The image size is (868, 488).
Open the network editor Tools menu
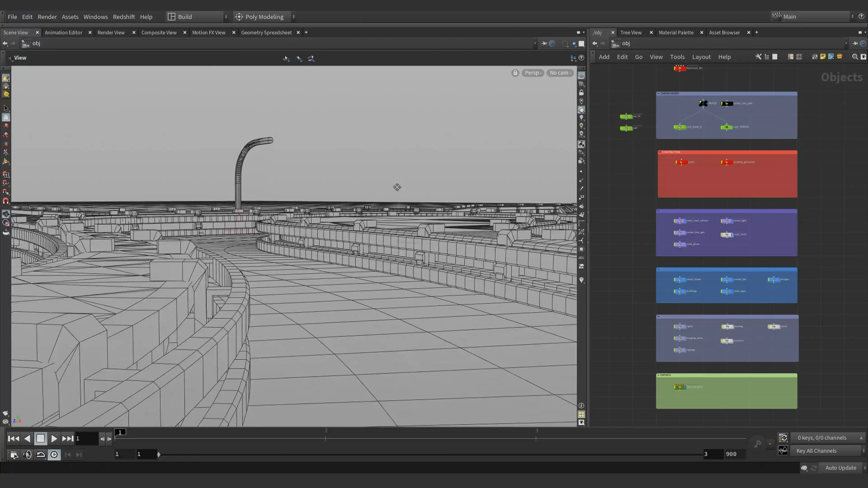coord(677,57)
